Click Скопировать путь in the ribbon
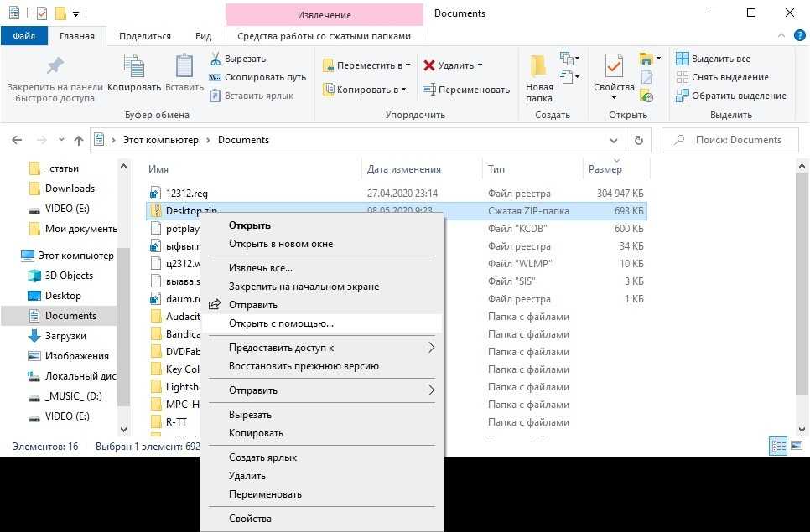This screenshot has height=532, width=810. point(257,77)
